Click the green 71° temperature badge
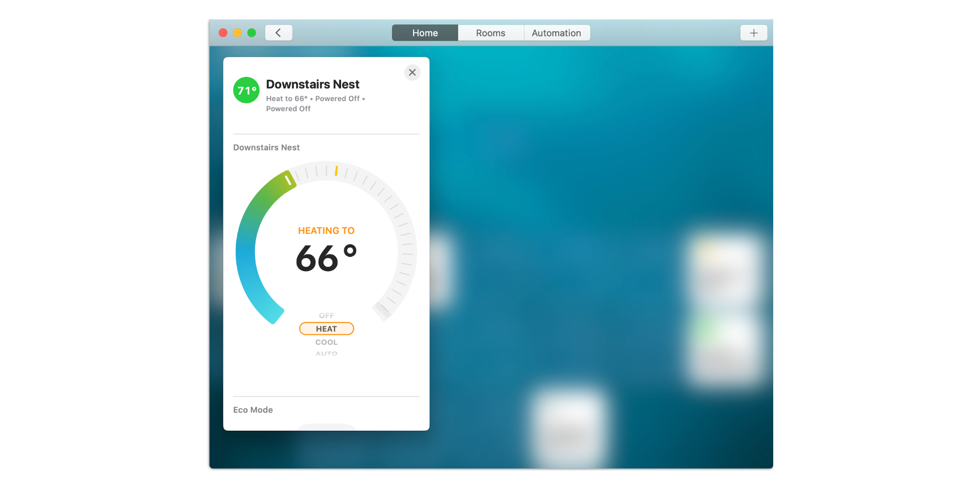This screenshot has height=490, width=980. 246,90
